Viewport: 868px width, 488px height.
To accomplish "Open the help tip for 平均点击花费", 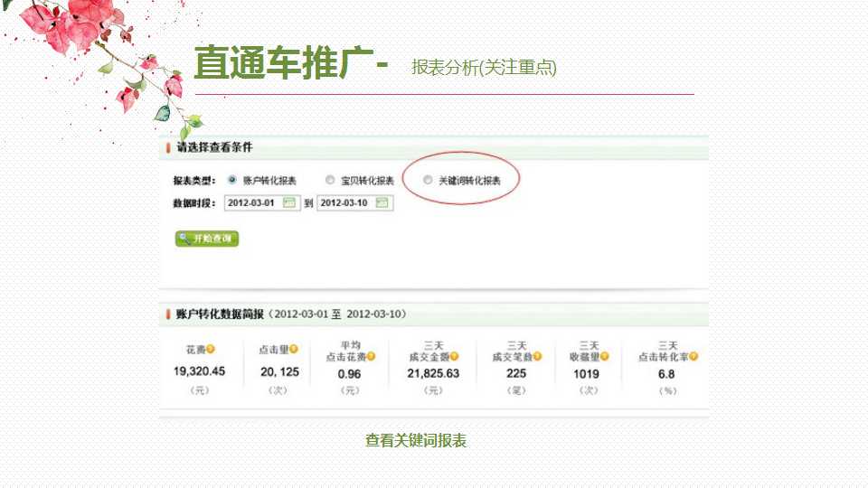I will click(x=371, y=357).
